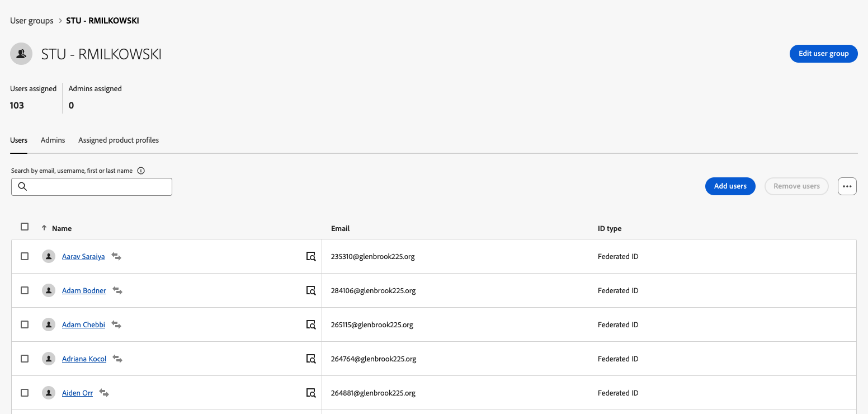
Task: Go back to User groups breadcrumb
Action: [x=32, y=21]
